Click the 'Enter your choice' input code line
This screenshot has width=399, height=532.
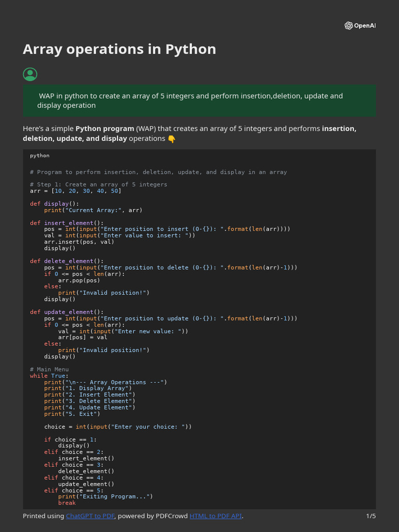117,427
